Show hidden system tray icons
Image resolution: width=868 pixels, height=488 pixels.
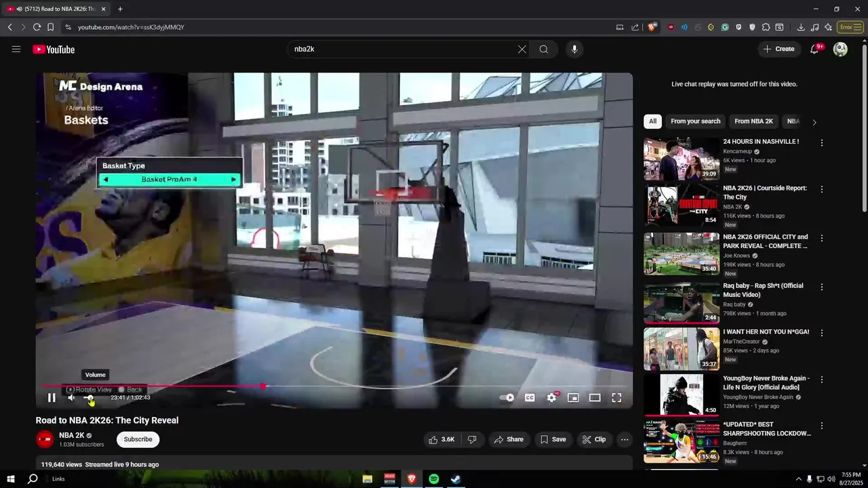point(798,479)
